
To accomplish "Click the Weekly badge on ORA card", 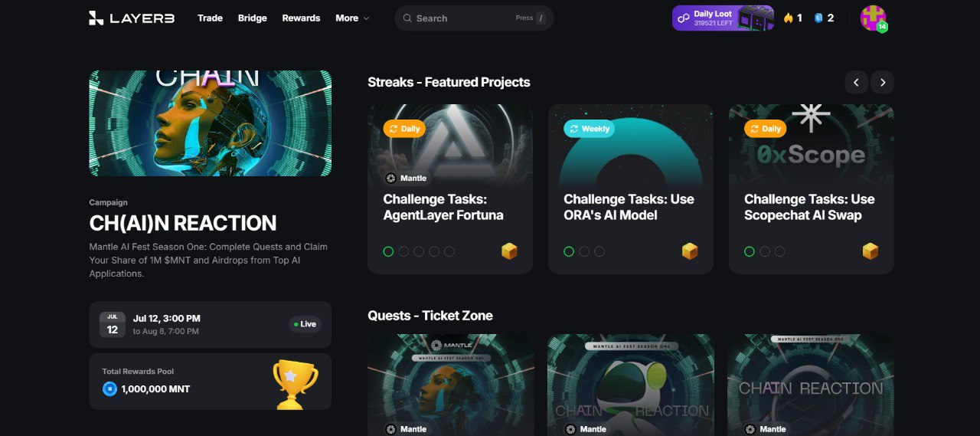I will tap(589, 129).
